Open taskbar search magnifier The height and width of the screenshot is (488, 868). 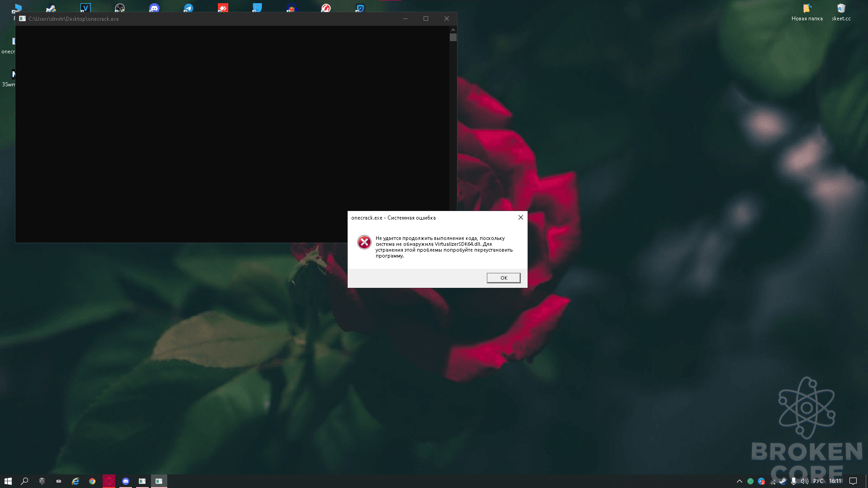(25, 481)
